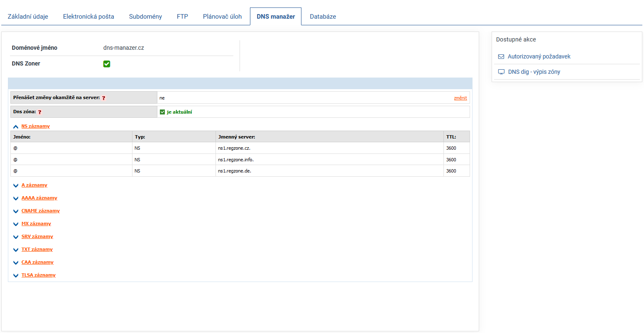Toggle the DNS Zoner checkbox
Screen dimensions: 644x333
click(107, 64)
